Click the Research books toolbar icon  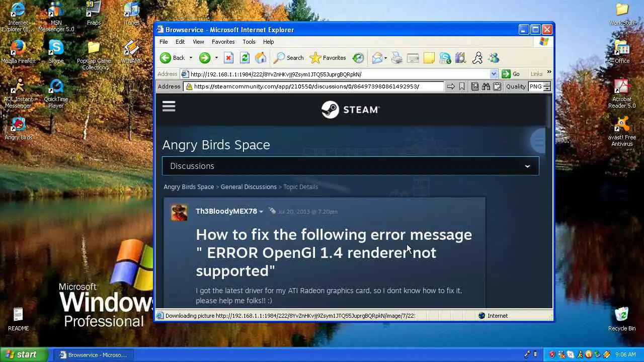[461, 58]
